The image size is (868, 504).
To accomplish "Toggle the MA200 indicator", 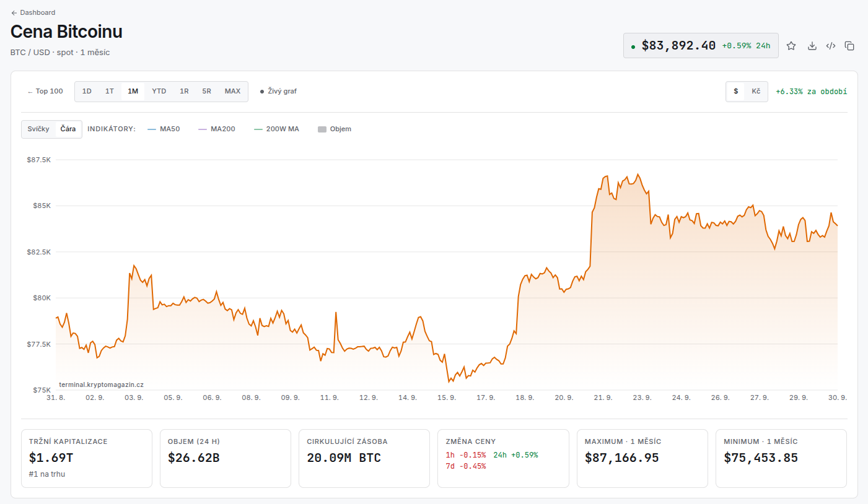I will 216,129.
